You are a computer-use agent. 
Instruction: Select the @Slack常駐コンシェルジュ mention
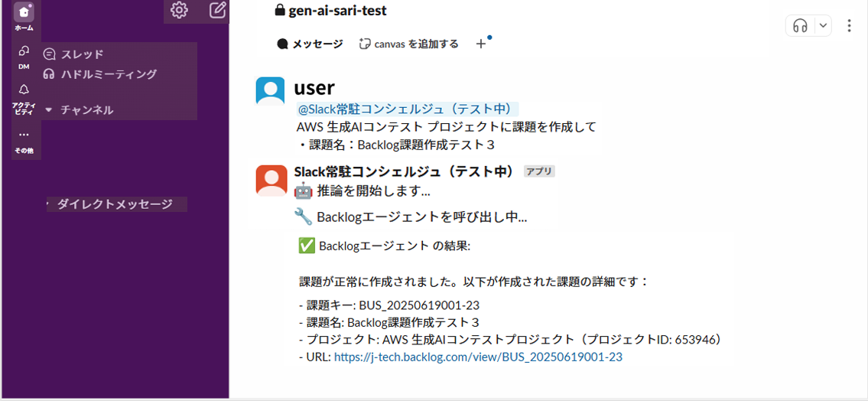pos(408,109)
